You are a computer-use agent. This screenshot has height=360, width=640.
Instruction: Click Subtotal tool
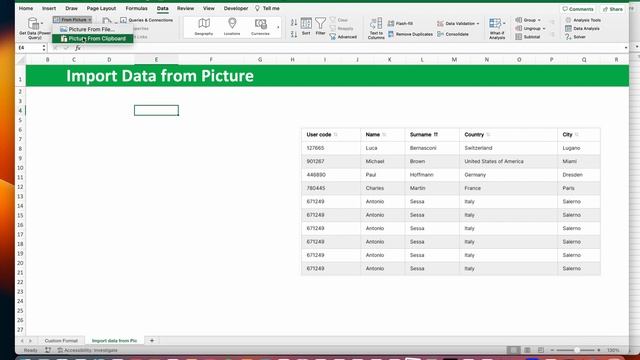(528, 37)
